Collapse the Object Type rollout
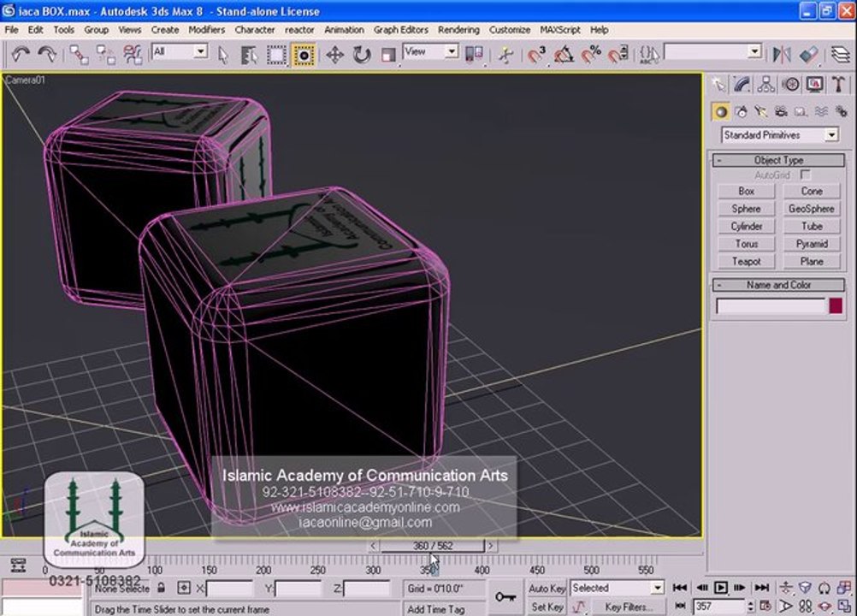Viewport: 857px width, 616px height. [778, 160]
